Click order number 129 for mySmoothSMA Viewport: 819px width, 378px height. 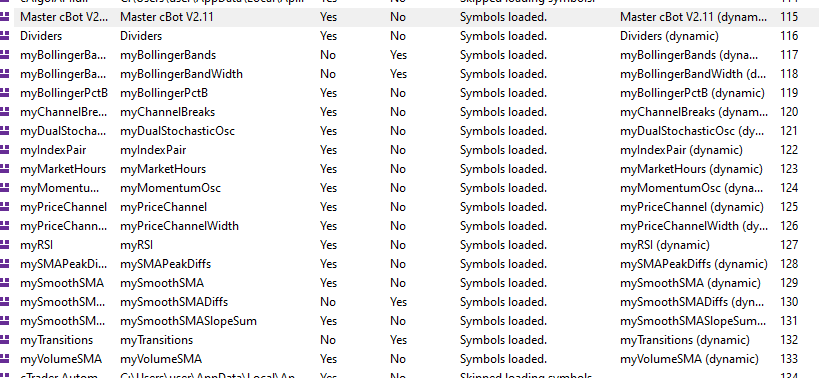coord(789,284)
